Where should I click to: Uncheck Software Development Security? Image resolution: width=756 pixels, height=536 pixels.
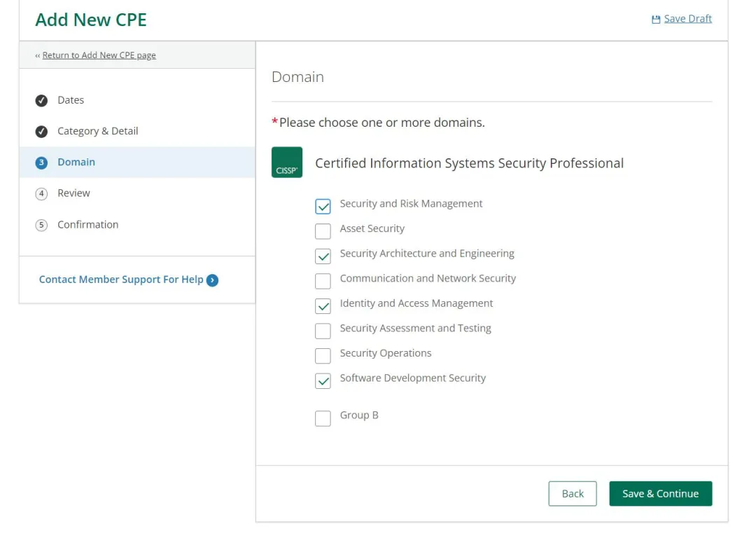tap(323, 380)
